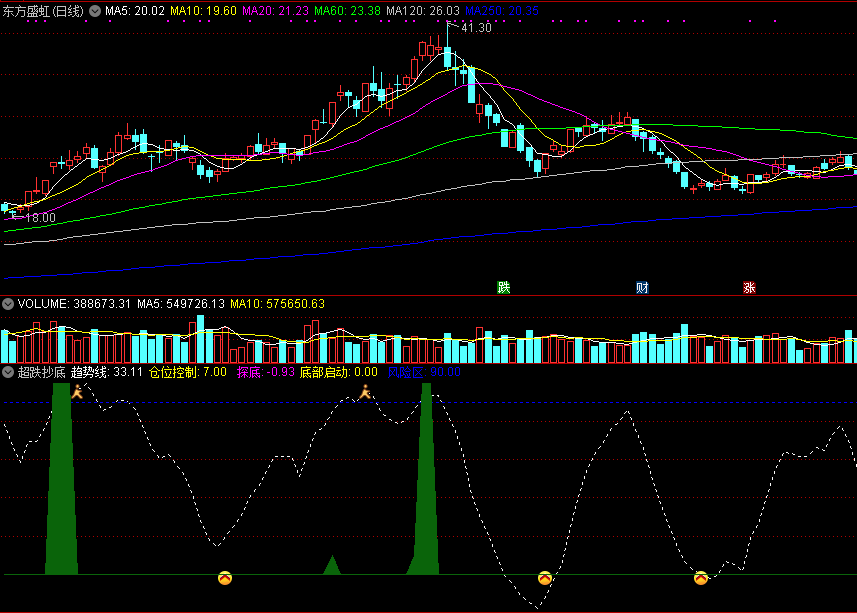Click the VOLUME: 388673.31 readout
Screen dimensions: 857x613
[x=74, y=304]
